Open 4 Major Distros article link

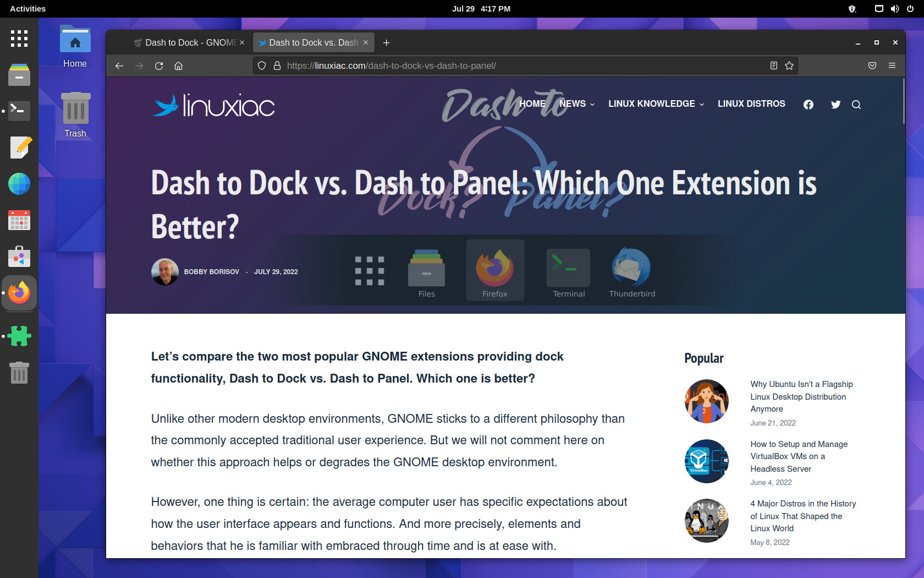pyautogui.click(x=803, y=516)
